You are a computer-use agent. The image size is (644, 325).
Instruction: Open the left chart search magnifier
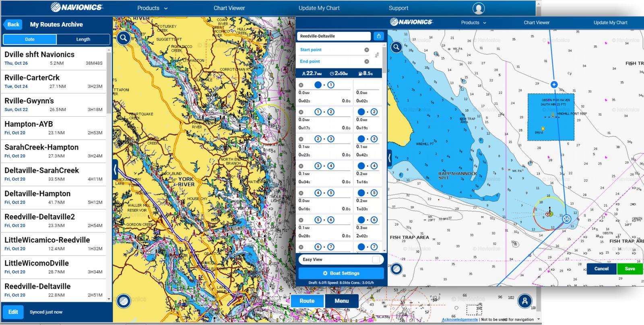click(x=124, y=38)
